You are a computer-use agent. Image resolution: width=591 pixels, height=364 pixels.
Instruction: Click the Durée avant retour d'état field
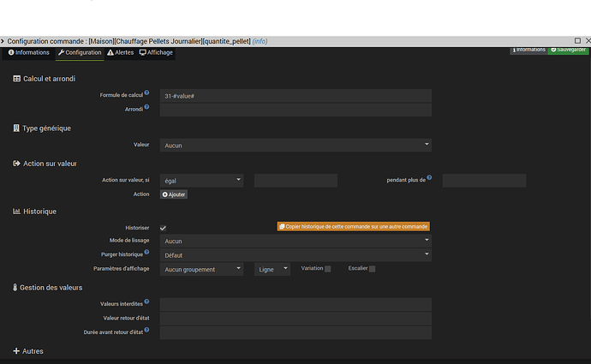(x=295, y=332)
